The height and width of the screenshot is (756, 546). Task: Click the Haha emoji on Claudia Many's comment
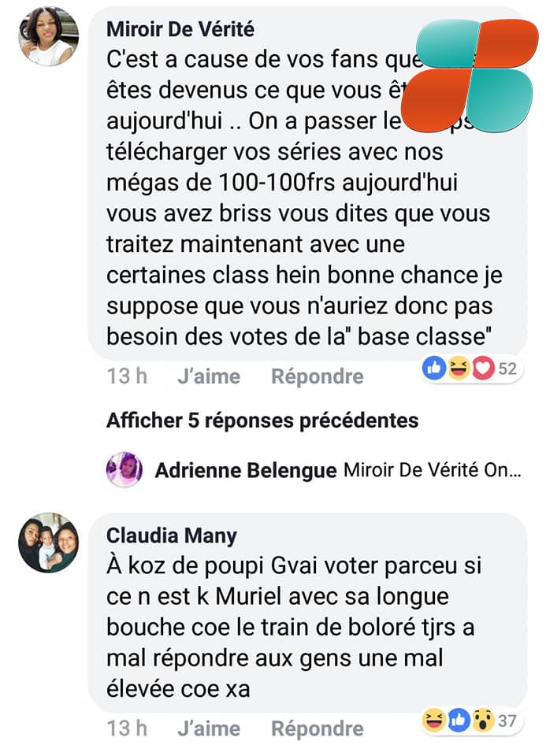coord(434,719)
